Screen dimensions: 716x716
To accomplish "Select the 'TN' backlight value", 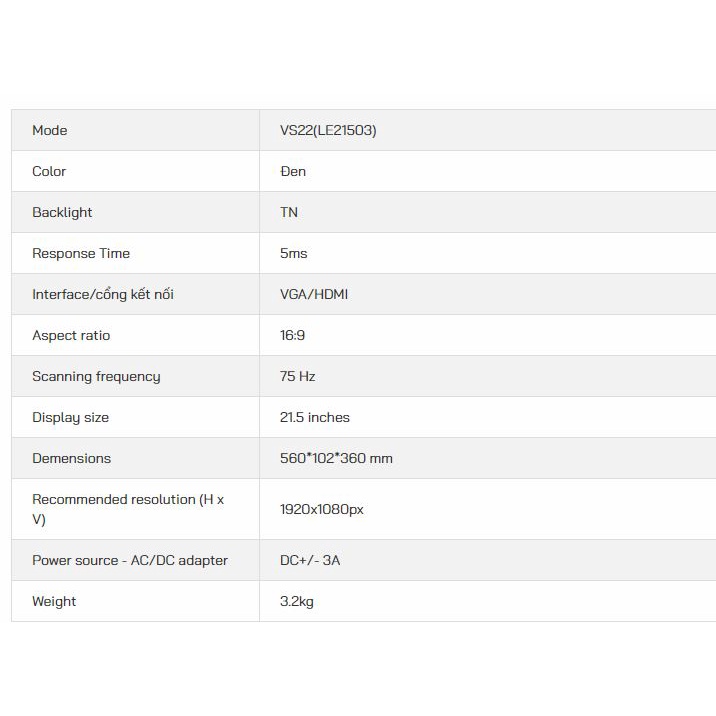I will coord(289,212).
